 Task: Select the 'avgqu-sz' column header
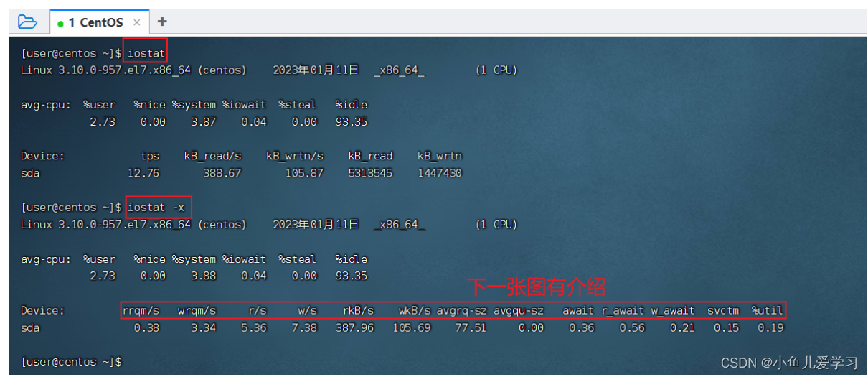tap(519, 311)
